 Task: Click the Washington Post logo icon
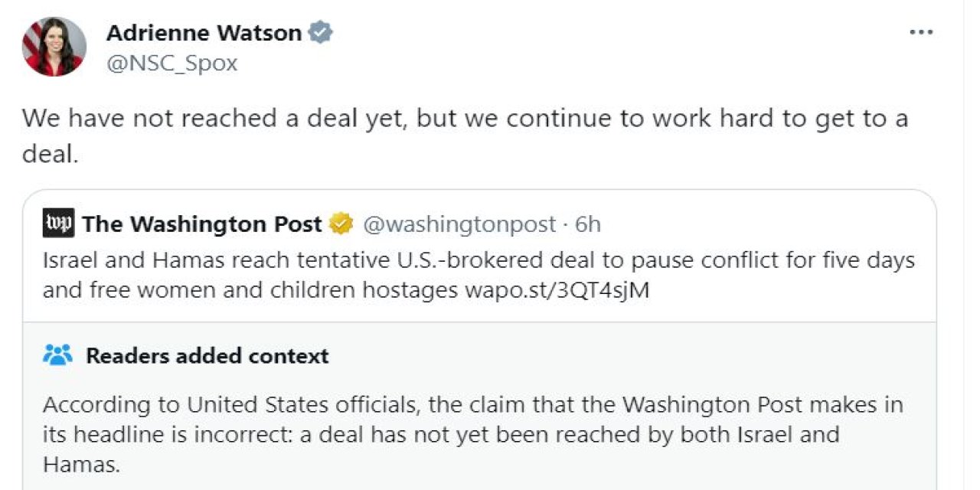[x=58, y=224]
